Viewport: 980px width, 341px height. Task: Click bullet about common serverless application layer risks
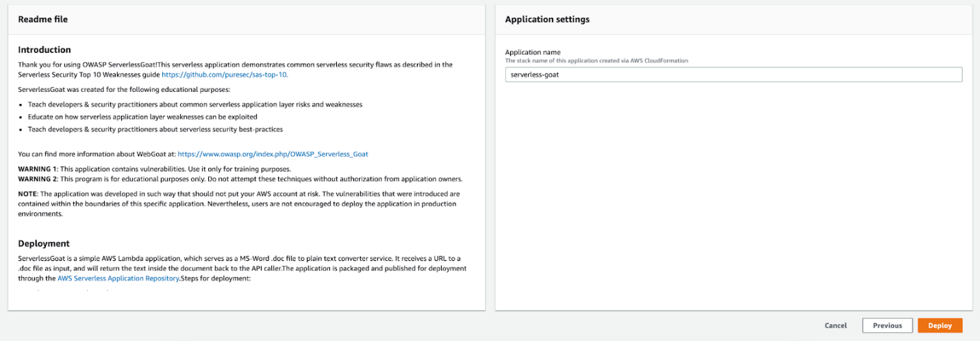tap(195, 105)
